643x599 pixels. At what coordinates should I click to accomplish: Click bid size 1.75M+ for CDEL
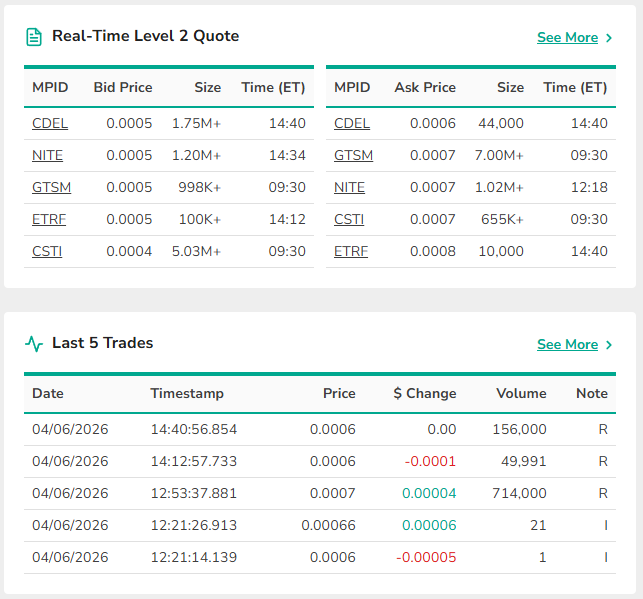196,123
